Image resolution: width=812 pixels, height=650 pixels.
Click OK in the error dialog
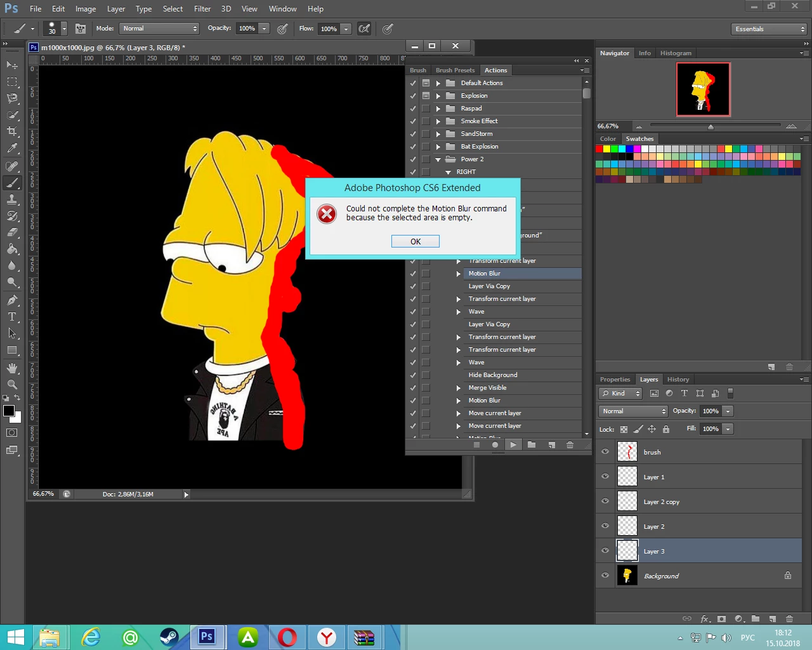coord(416,241)
